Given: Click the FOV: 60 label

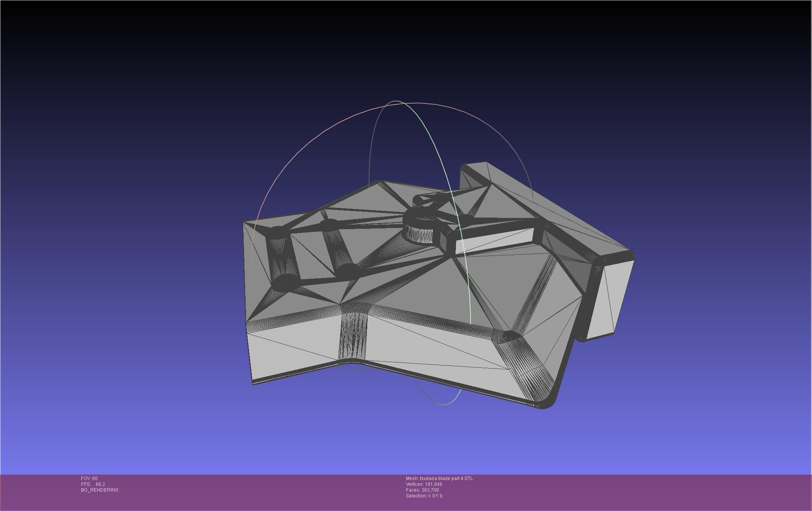Looking at the screenshot, I should tap(89, 478).
